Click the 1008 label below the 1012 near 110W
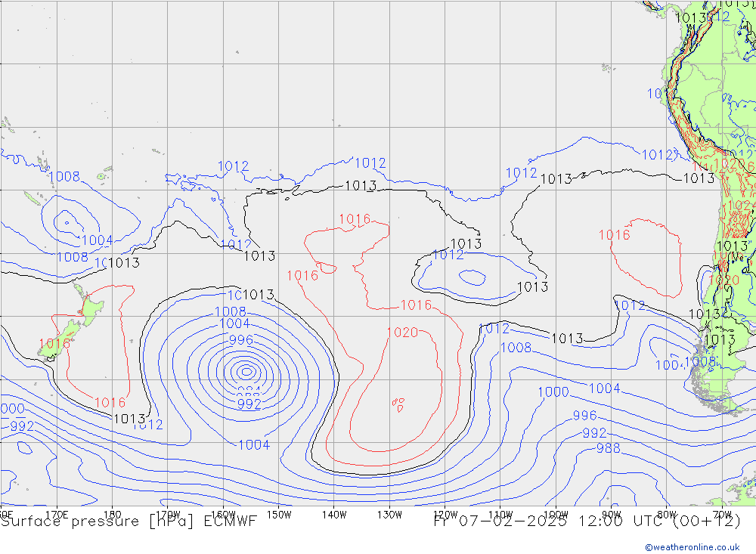This screenshot has width=756, height=554. point(516,348)
